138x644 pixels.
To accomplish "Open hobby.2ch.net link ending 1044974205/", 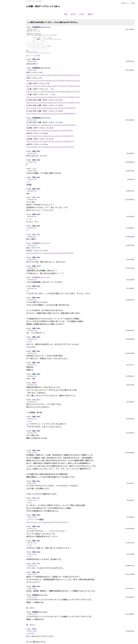I will (49, 131).
